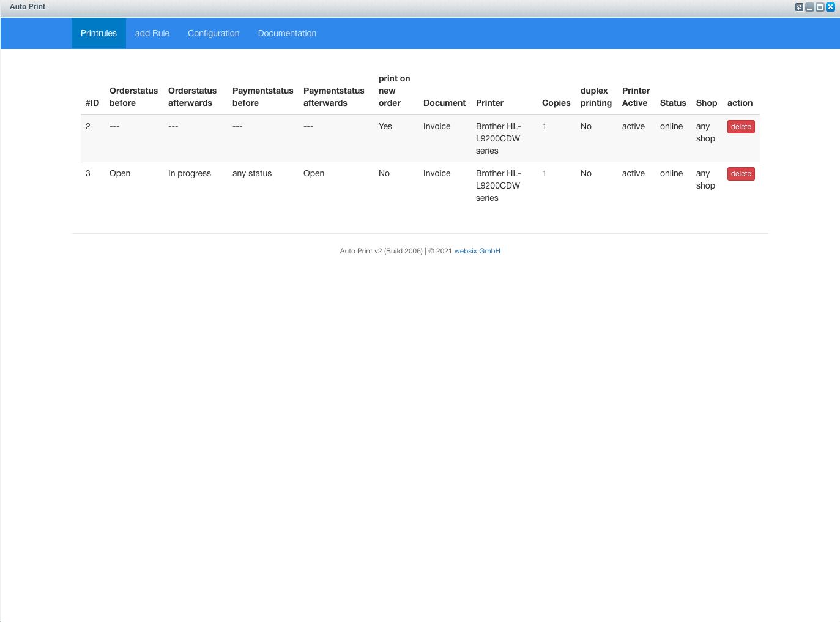Click 'any shop' in rule 2 row
This screenshot has height=622, width=840.
click(705, 132)
